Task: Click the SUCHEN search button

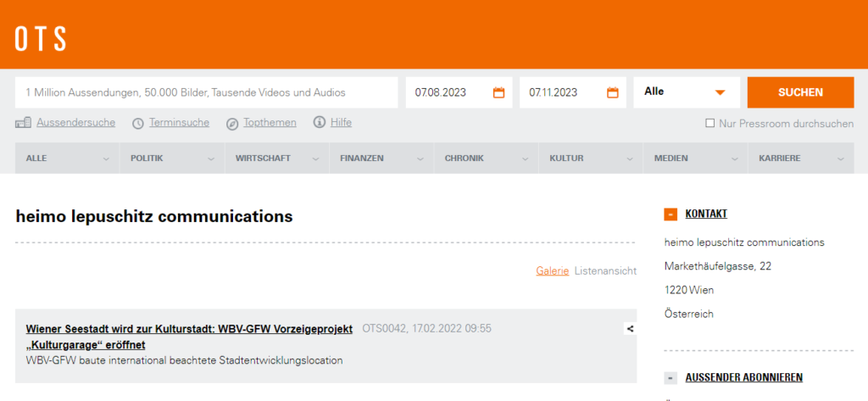Action: click(800, 92)
